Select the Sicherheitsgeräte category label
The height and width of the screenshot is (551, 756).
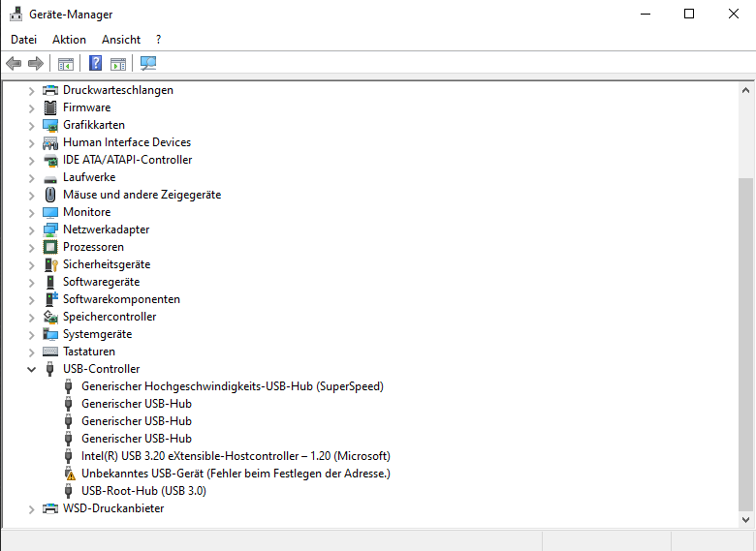(x=107, y=264)
